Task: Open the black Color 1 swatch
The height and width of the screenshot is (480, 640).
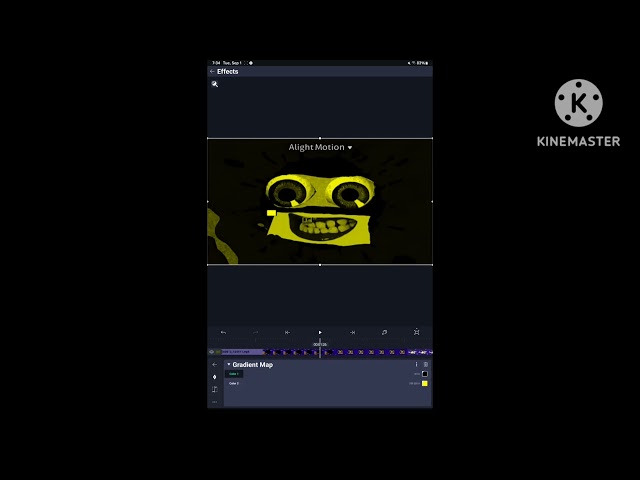Action: click(425, 374)
